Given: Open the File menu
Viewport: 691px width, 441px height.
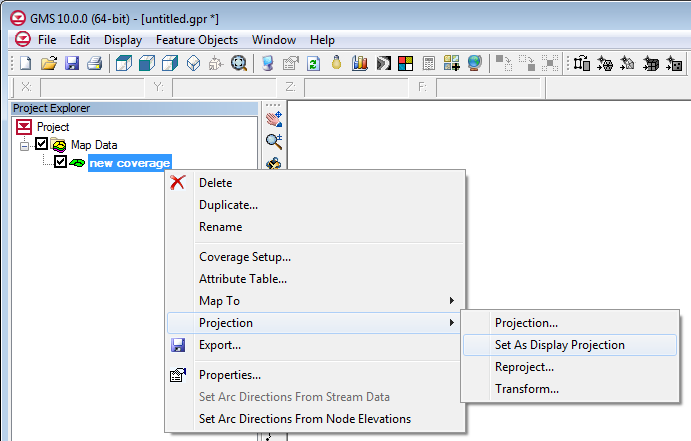Looking at the screenshot, I should [47, 40].
